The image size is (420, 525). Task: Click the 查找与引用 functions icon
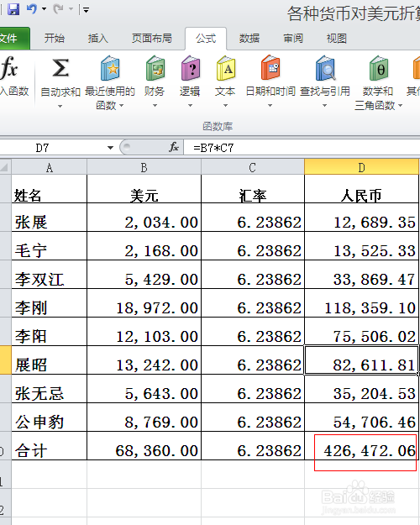[x=325, y=68]
